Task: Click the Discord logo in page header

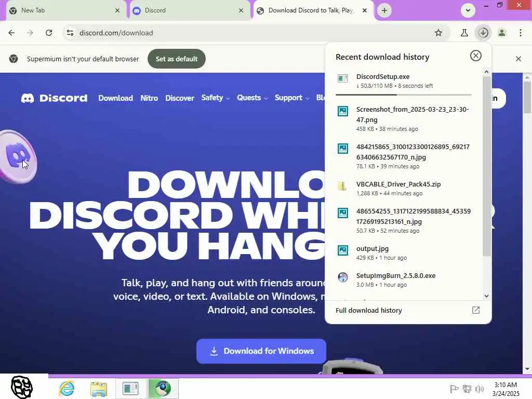Action: 54,98
